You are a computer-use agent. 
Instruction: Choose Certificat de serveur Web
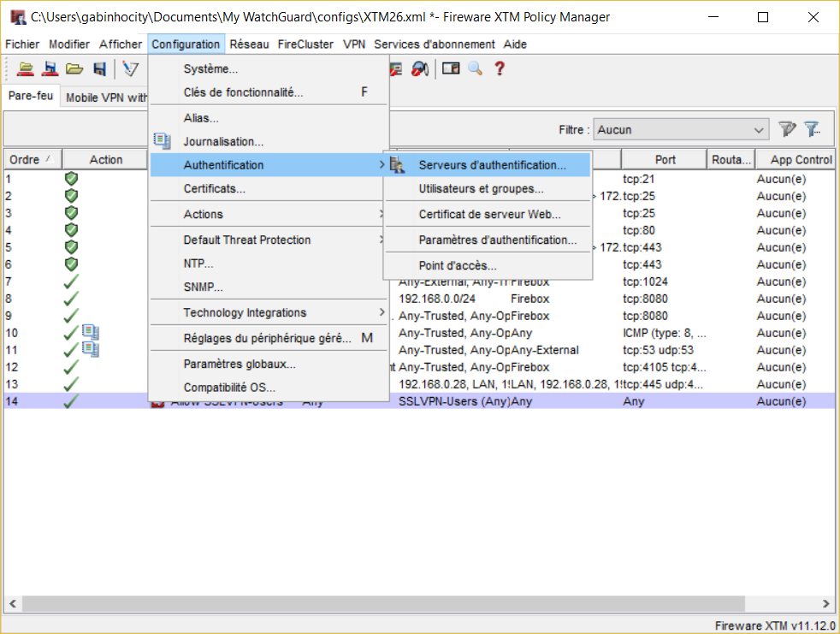pos(488,215)
